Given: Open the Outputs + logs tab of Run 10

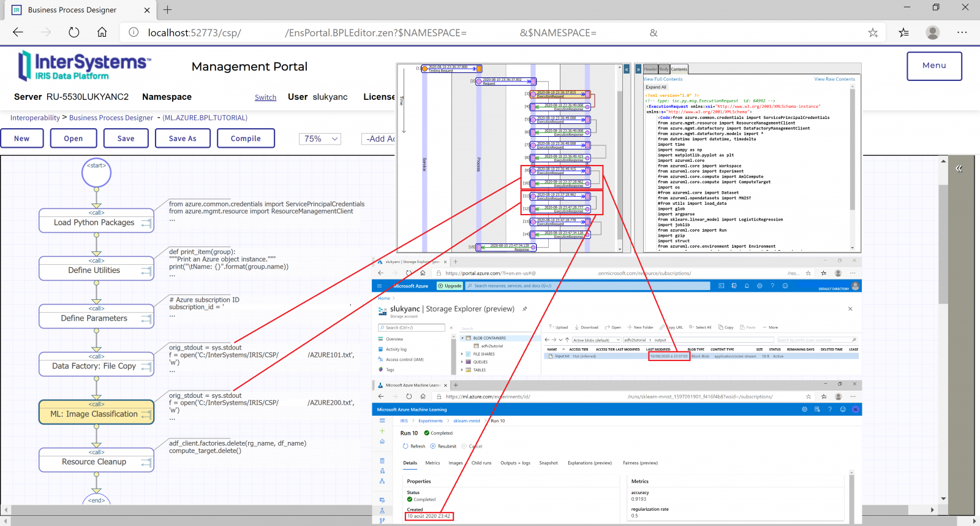Looking at the screenshot, I should [x=515, y=463].
